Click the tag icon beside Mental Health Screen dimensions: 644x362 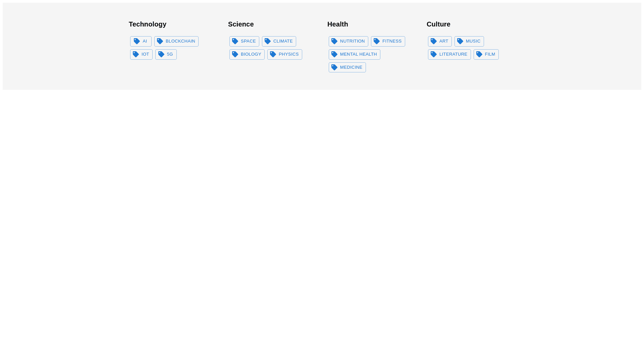[x=334, y=54]
